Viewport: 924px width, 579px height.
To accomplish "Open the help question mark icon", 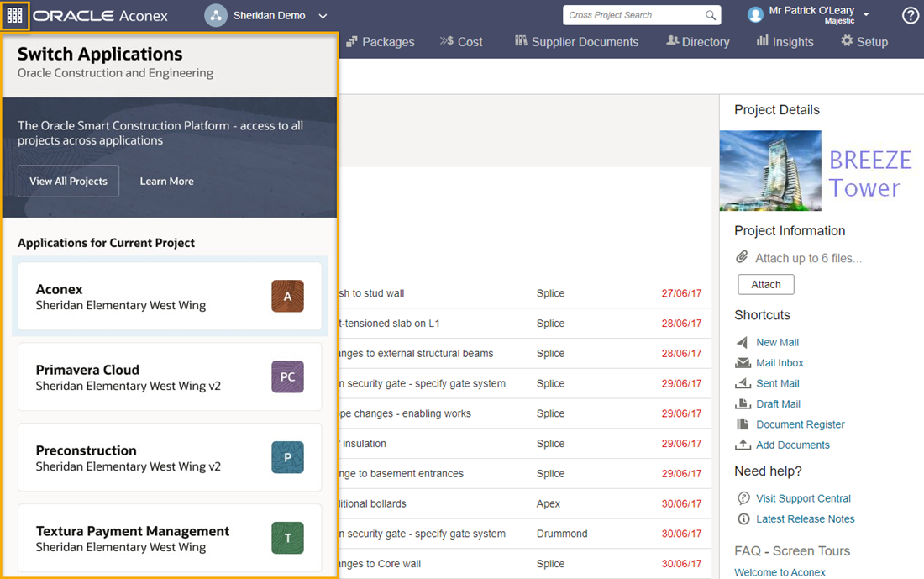I will coord(911,15).
